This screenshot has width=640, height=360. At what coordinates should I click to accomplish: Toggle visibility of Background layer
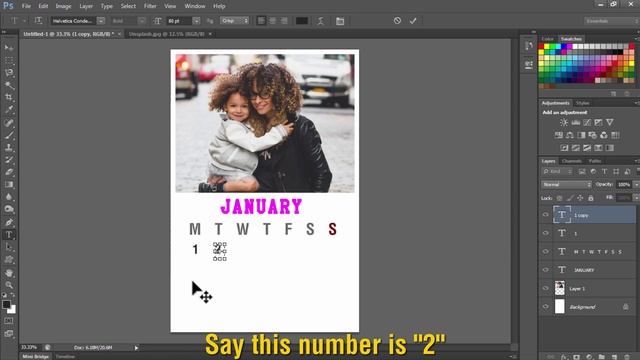(545, 307)
